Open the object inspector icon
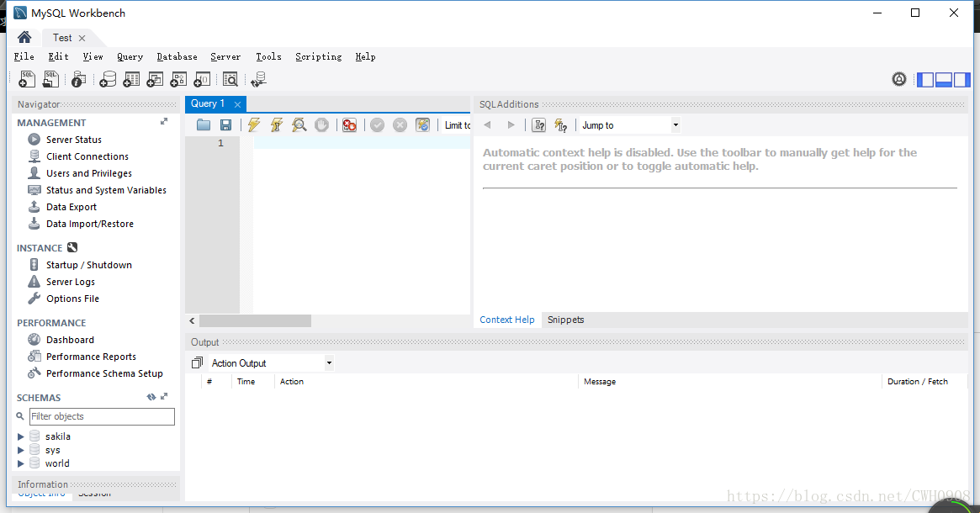The image size is (980, 513). coord(79,79)
